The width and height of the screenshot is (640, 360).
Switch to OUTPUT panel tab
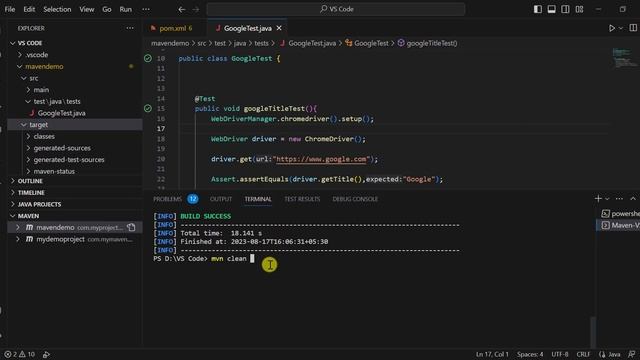coord(221,199)
